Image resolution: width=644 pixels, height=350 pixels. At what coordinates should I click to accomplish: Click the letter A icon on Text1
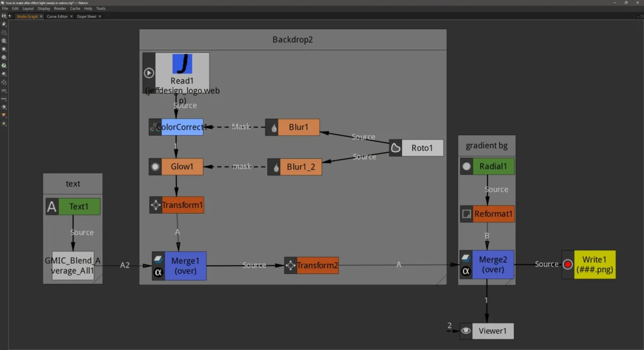click(x=52, y=206)
